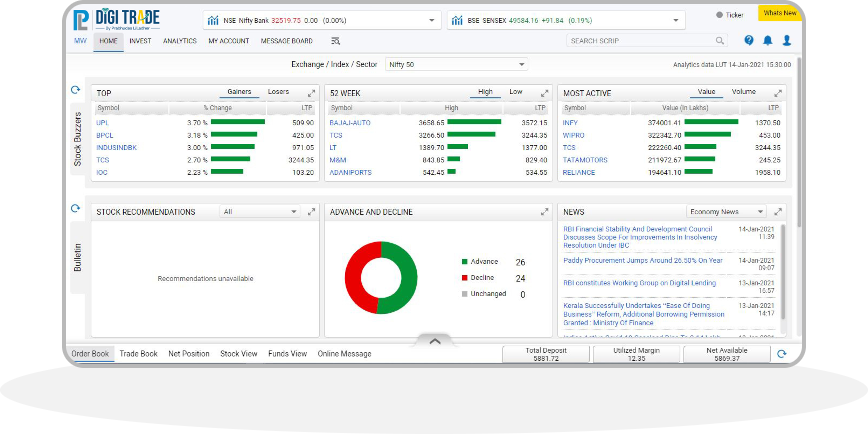Open the MY ACCOUNT menu
Screen dimensions: 868x434
tap(229, 41)
